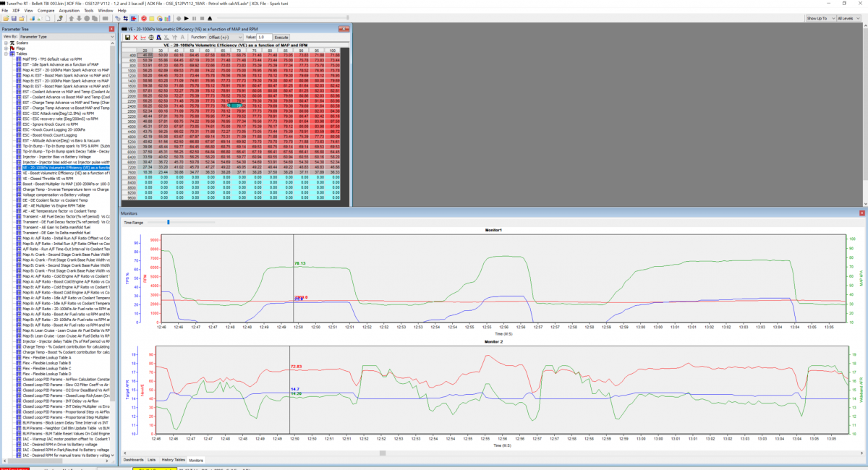This screenshot has height=470, width=868.
Task: Select VE - 20-100kPa Volumetric Efficiency tree item
Action: (x=66, y=168)
